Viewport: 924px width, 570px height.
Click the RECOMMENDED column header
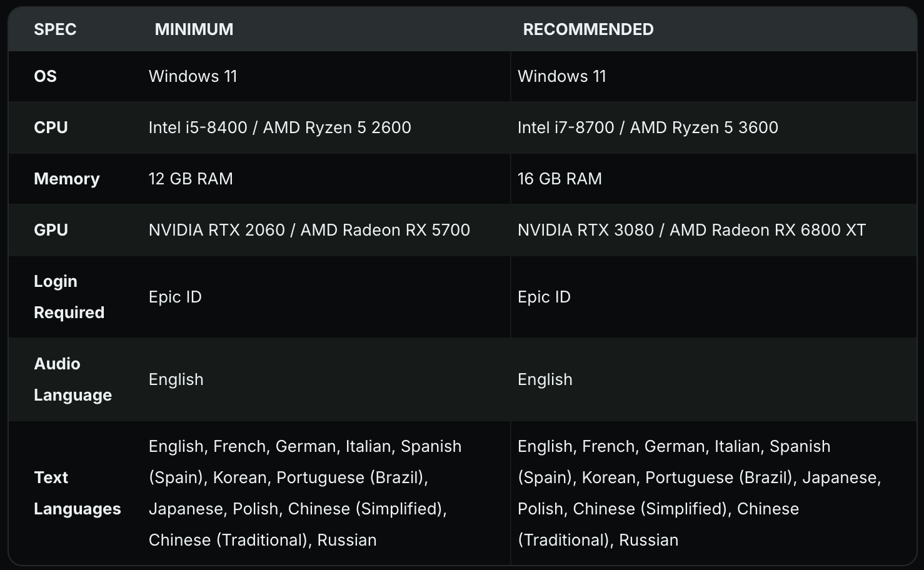point(588,29)
